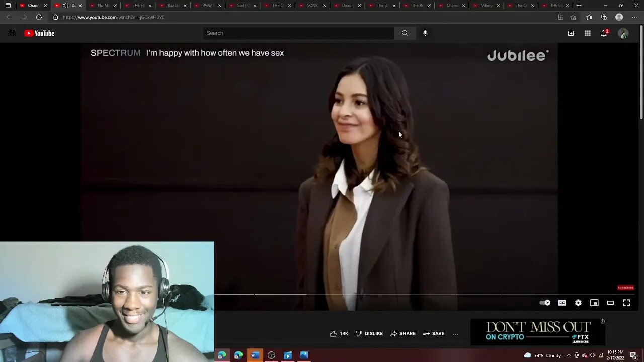Screen dimensions: 644x362
Task: Toggle closed captions CC
Action: pos(562,303)
